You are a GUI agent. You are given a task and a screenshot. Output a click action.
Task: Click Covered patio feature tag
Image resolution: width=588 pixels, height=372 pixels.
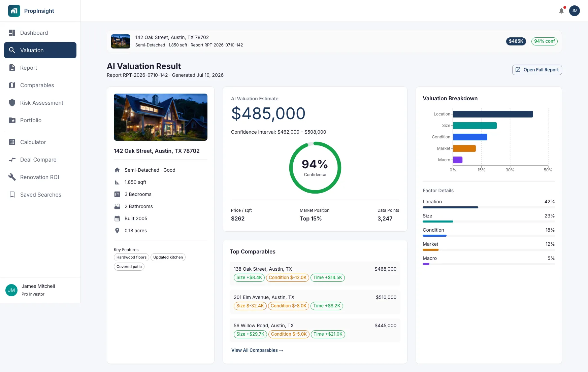pyautogui.click(x=129, y=267)
